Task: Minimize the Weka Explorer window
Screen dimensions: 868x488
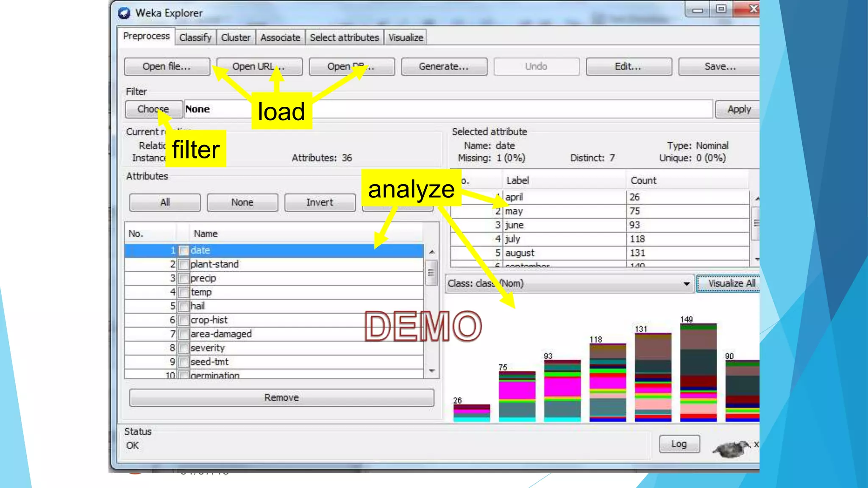Action: (698, 10)
